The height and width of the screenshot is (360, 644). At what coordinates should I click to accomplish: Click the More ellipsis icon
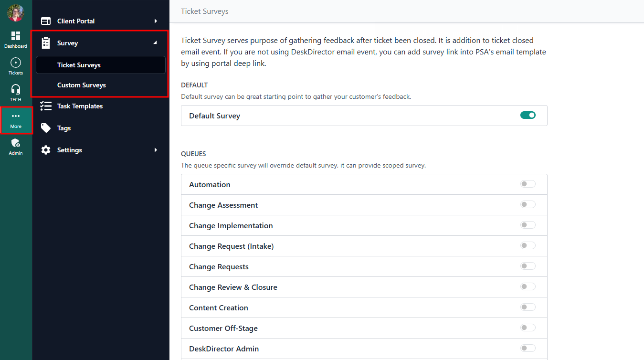point(16,116)
